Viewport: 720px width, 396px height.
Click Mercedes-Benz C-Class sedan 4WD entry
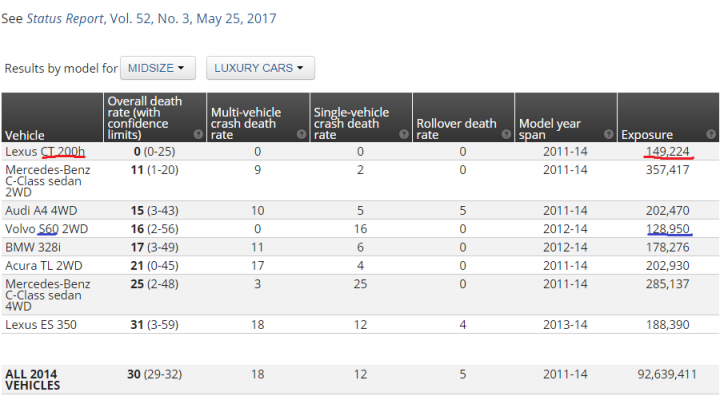coord(48,295)
